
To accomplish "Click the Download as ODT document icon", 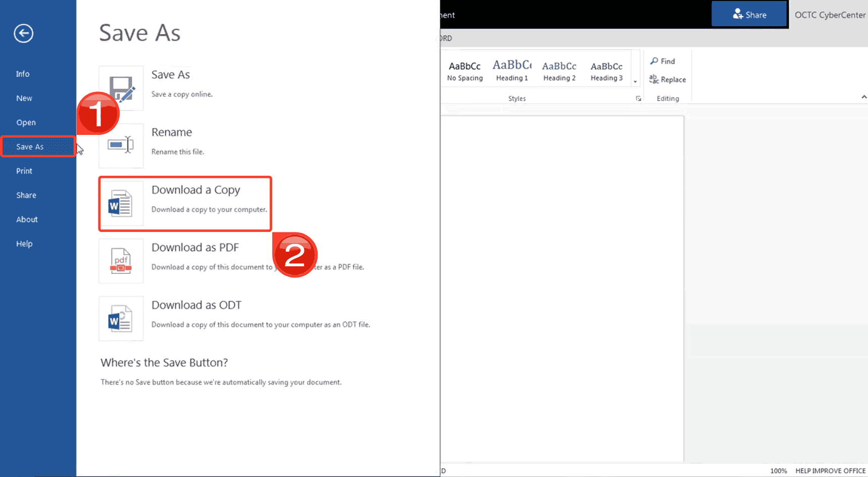I will [121, 318].
